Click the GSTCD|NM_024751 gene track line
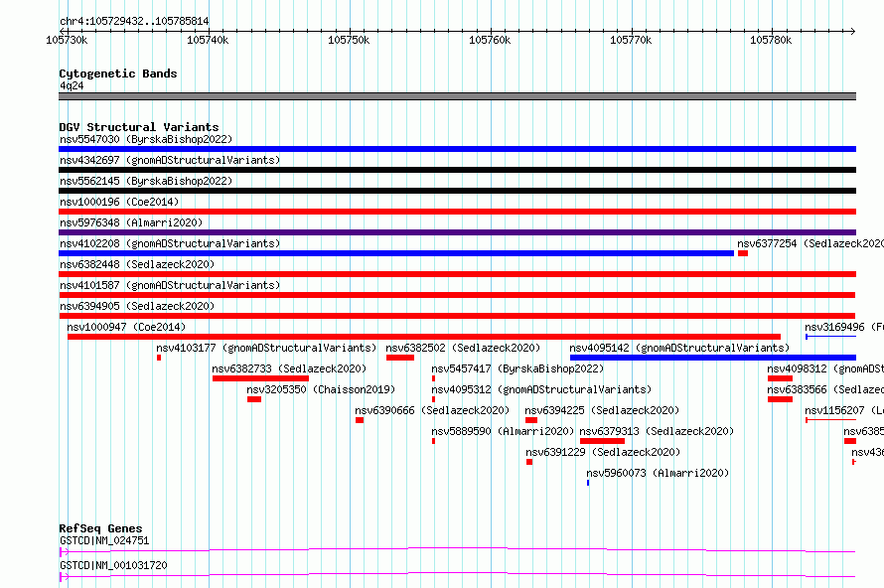Image resolution: width=884 pixels, height=588 pixels. [x=457, y=551]
